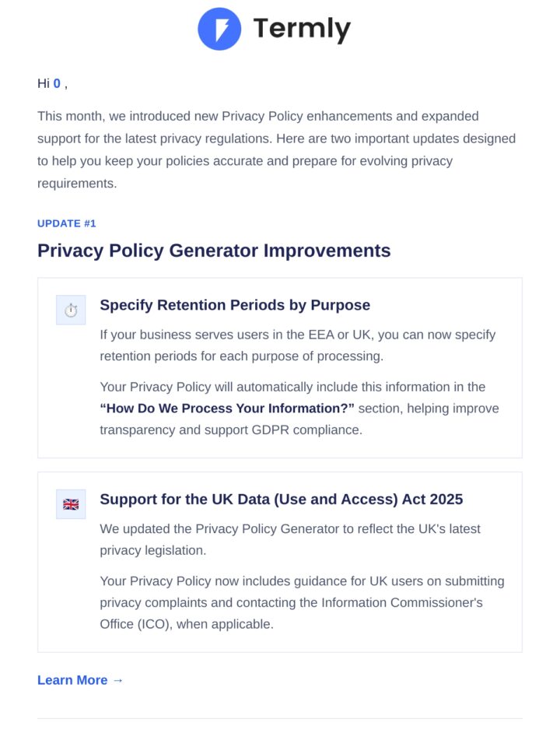Viewport: 560px width, 747px height.
Task: Click the intro paragraph starting 'This month'
Action: tap(276, 149)
